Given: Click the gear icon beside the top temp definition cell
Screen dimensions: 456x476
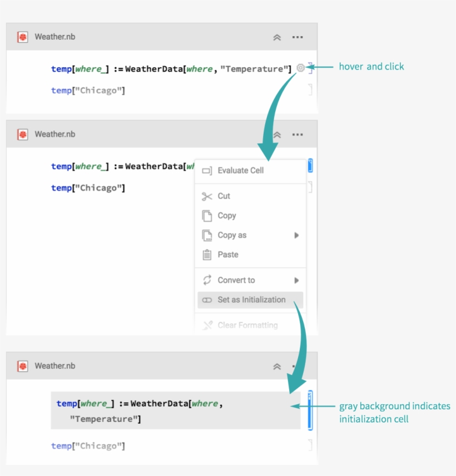Looking at the screenshot, I should click(300, 68).
